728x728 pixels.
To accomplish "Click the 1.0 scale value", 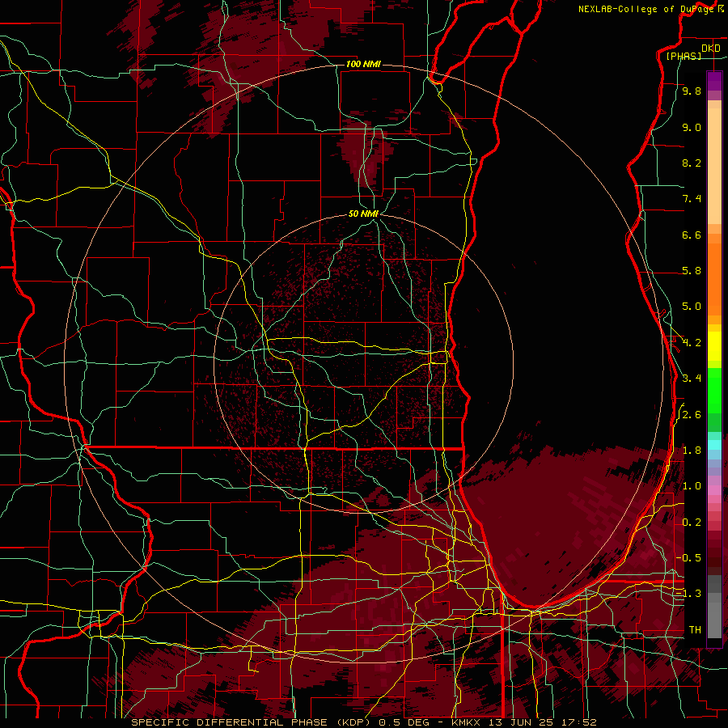I will coord(692,487).
